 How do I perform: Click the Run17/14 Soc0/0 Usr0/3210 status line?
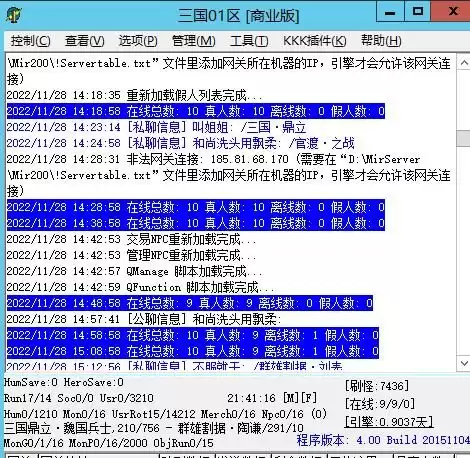click(x=79, y=398)
